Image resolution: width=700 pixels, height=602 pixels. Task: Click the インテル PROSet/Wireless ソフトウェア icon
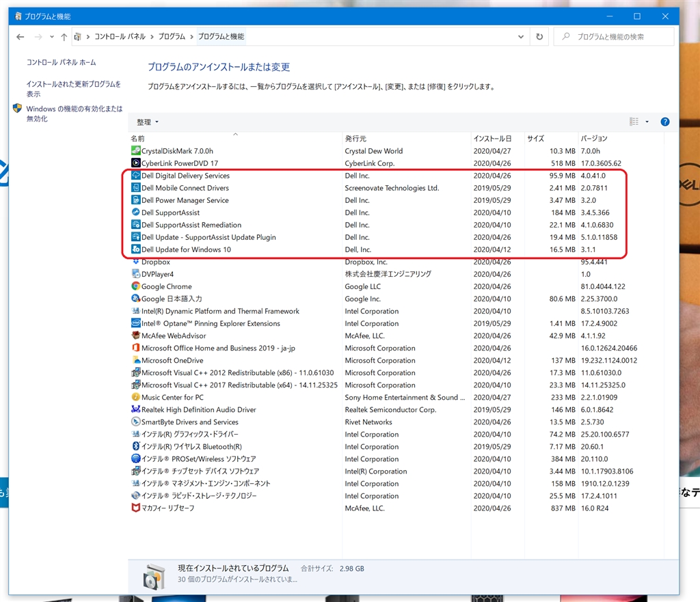tap(136, 459)
